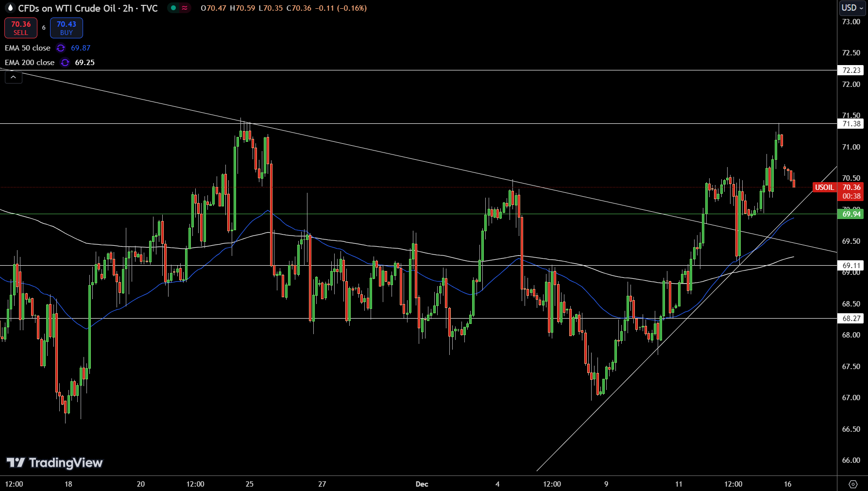Viewport: 868px width, 491px height.
Task: Click the pink data-mode wave icon
Action: 185,8
